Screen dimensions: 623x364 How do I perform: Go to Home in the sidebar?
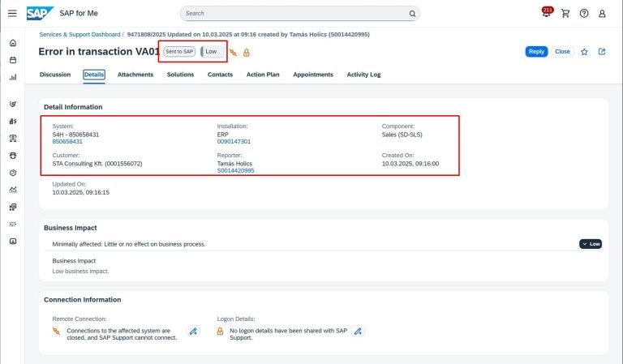click(x=13, y=43)
